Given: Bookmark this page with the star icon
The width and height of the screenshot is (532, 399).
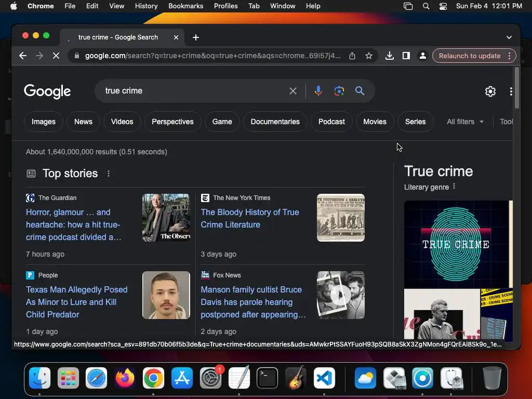Looking at the screenshot, I should pyautogui.click(x=369, y=56).
